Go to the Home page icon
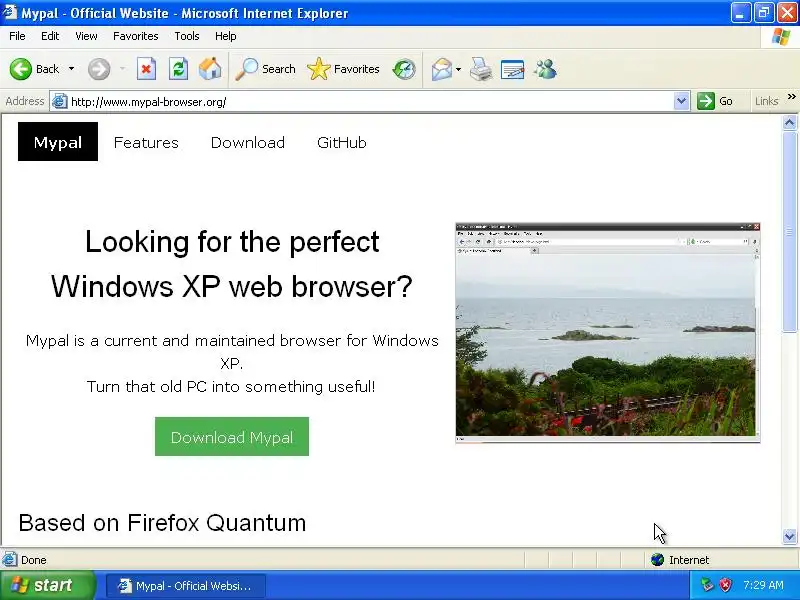The image size is (800, 600). click(x=210, y=69)
